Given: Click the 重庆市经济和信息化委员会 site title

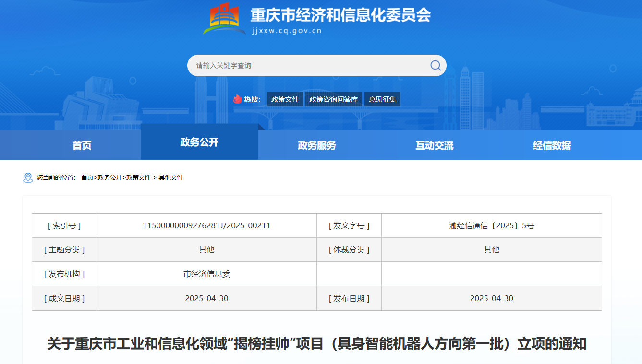Looking at the screenshot, I should click(340, 15).
